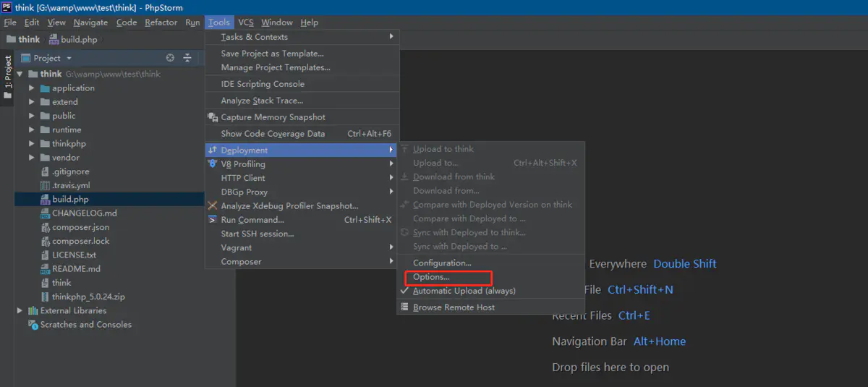
Task: Expand the public folder arrow
Action: [x=32, y=116]
